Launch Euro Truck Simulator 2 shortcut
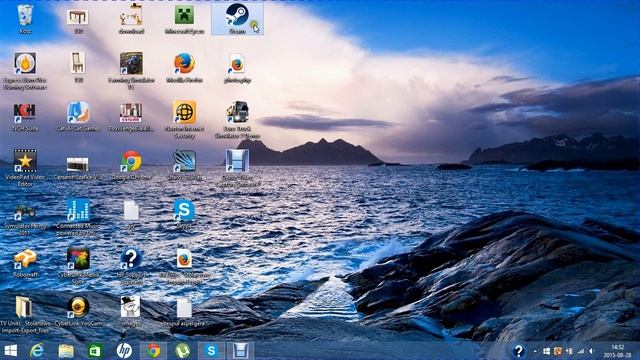The height and width of the screenshot is (360, 640). tap(237, 112)
